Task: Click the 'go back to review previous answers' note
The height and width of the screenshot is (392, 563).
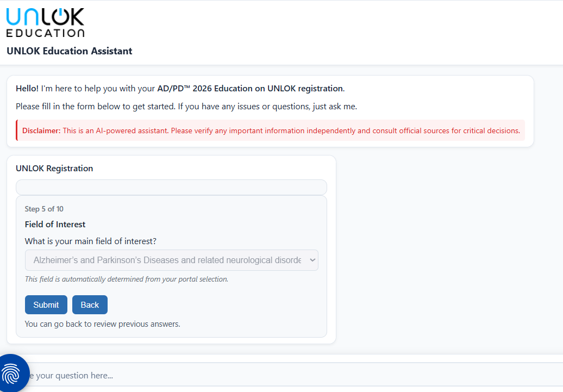Action: click(102, 324)
